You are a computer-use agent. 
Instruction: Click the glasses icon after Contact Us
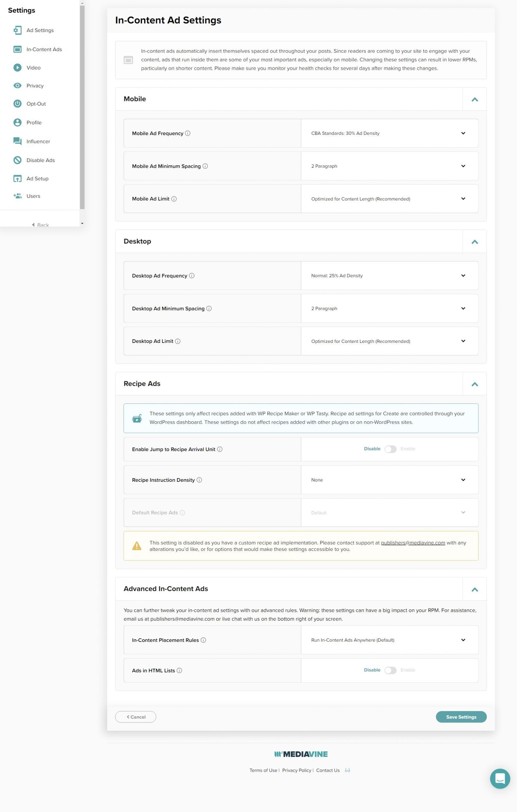coord(347,770)
